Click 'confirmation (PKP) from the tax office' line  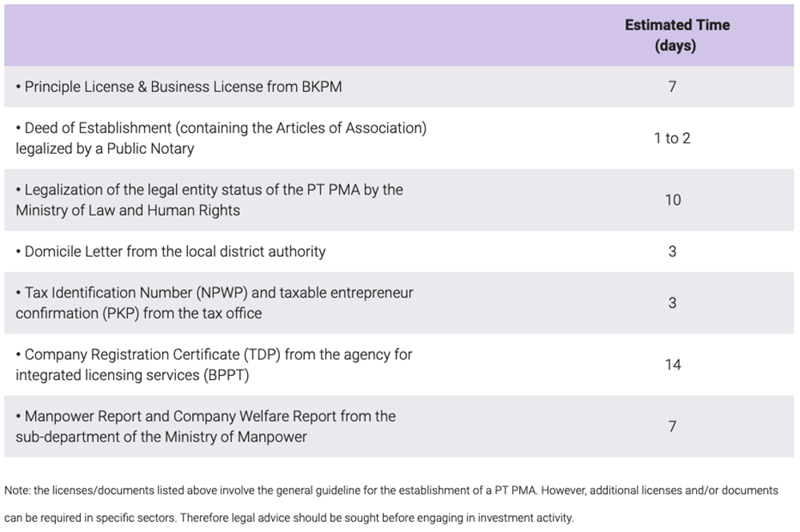click(x=138, y=314)
